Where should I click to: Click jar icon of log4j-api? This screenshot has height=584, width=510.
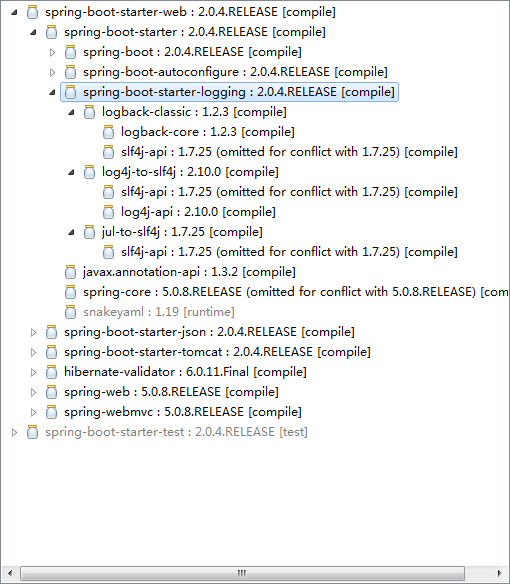click(x=108, y=212)
